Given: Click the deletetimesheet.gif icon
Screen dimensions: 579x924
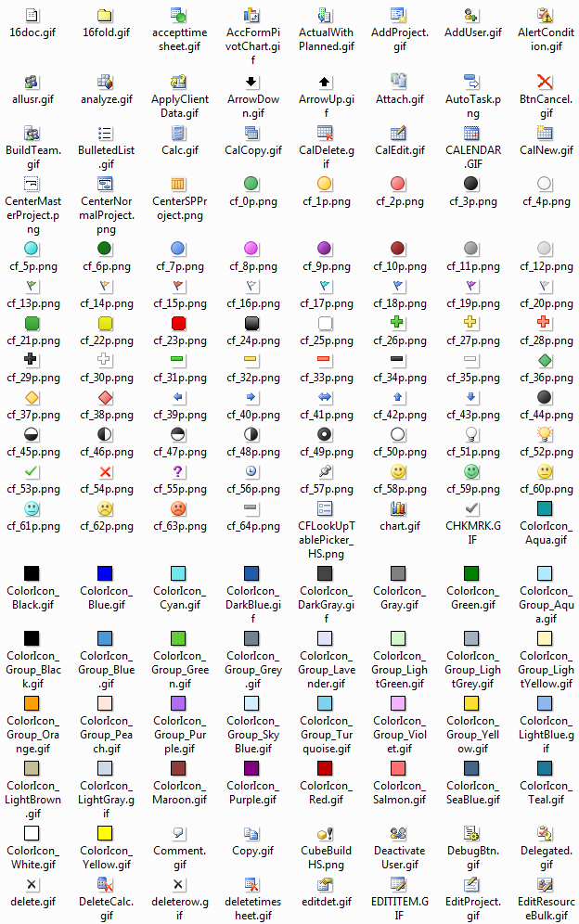Looking at the screenshot, I should pyautogui.click(x=251, y=884).
